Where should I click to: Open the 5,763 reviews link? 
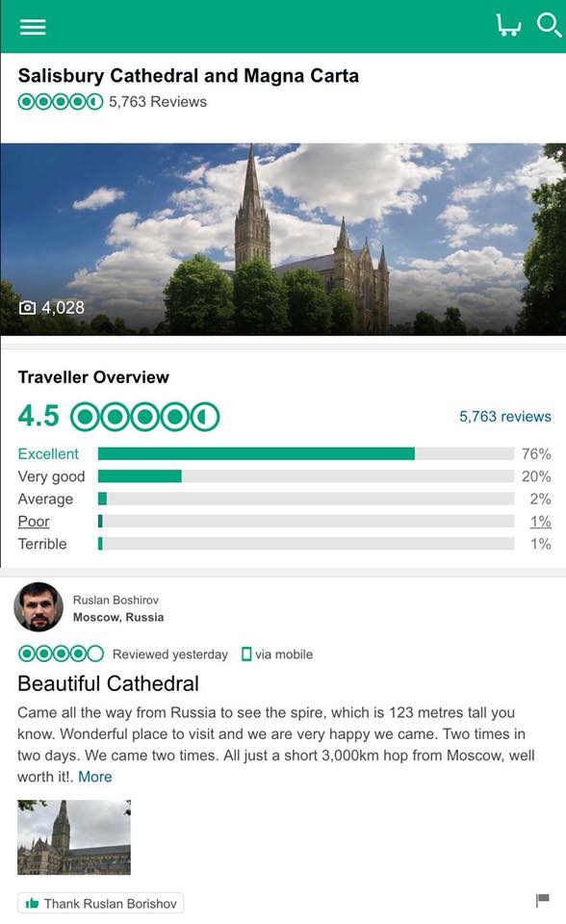pos(505,417)
